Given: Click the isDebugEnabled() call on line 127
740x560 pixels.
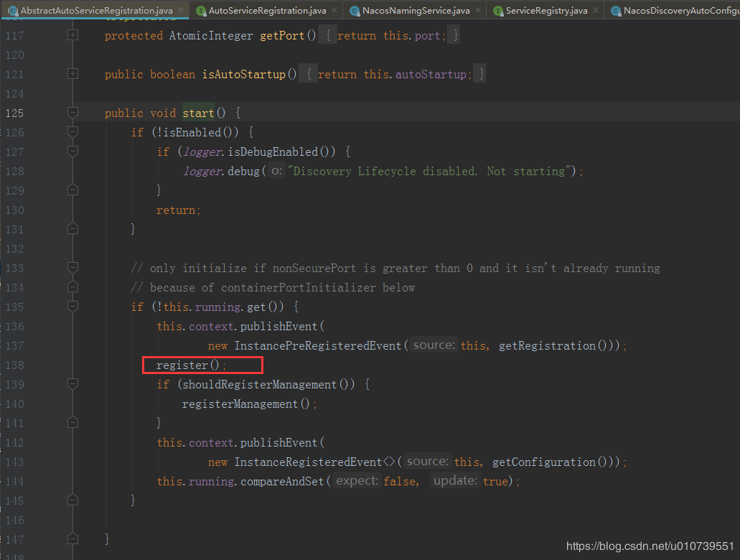Looking at the screenshot, I should click(x=278, y=151).
